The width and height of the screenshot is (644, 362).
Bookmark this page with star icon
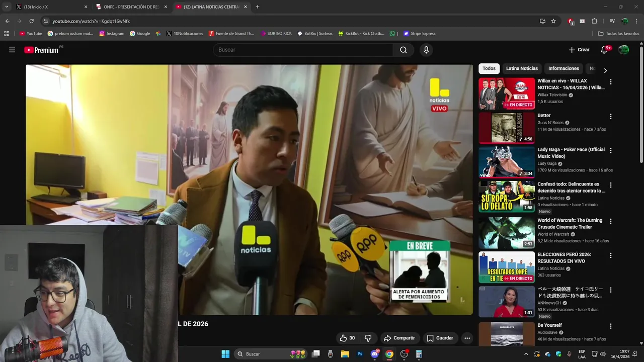point(553,21)
